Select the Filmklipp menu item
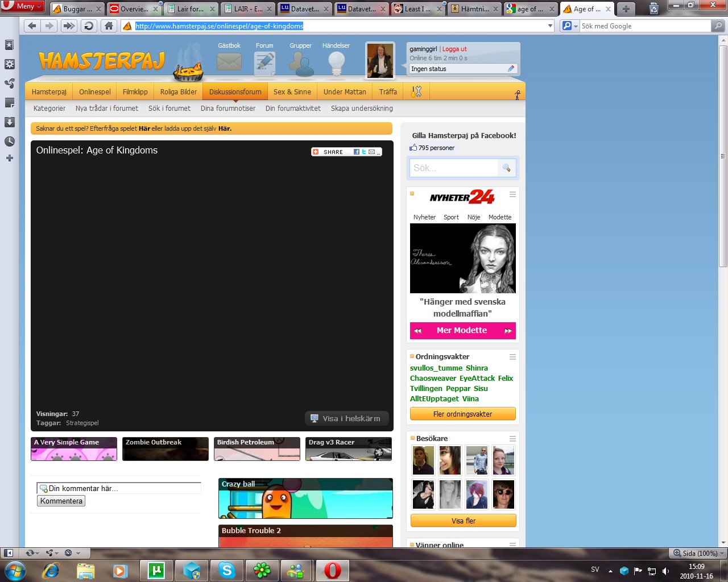Image resolution: width=728 pixels, height=582 pixels. [x=135, y=92]
